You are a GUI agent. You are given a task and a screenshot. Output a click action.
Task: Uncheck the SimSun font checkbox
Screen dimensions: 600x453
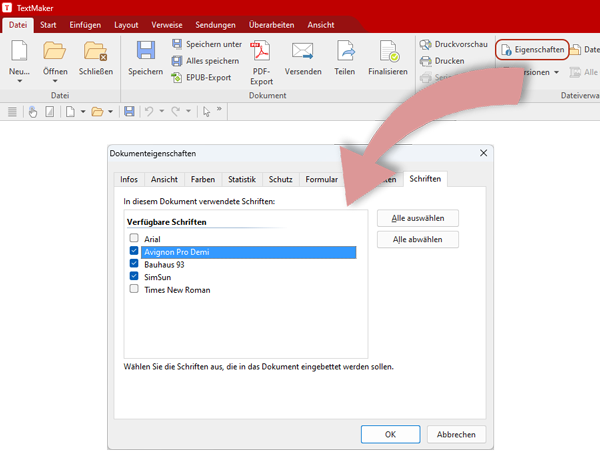[x=134, y=276]
